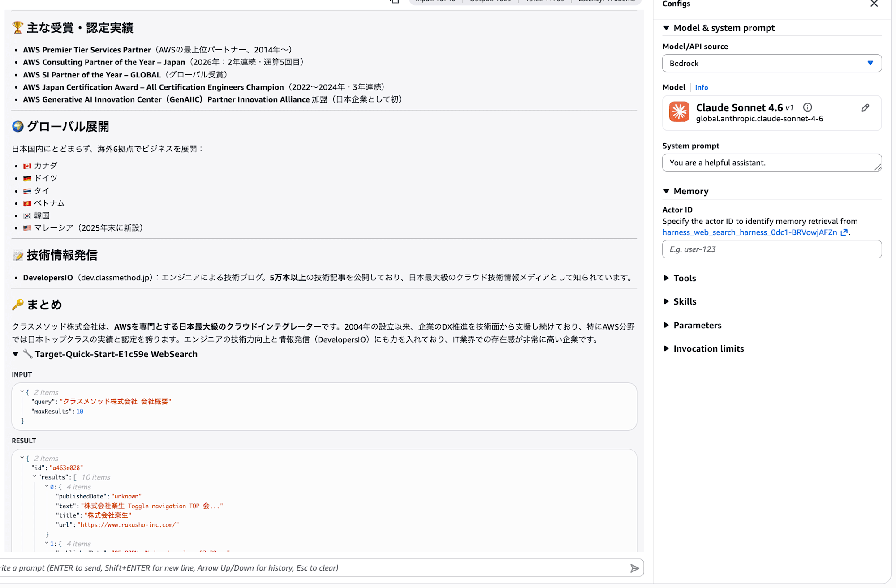The width and height of the screenshot is (896, 588).
Task: Send the prompt with the paper plane icon
Action: click(x=634, y=568)
